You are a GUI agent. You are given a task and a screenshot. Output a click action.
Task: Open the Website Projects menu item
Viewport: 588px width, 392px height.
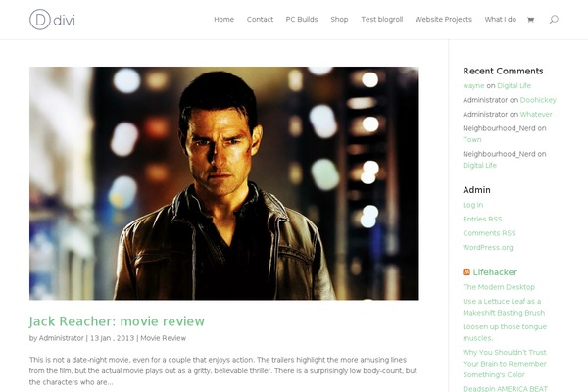click(x=444, y=20)
